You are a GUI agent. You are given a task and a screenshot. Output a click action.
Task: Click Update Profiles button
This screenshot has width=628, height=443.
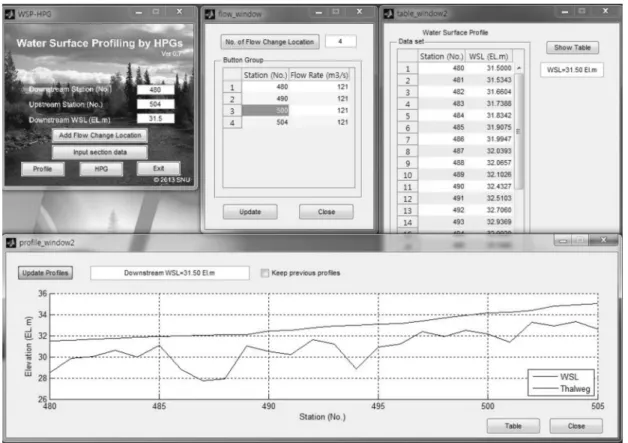(45, 273)
